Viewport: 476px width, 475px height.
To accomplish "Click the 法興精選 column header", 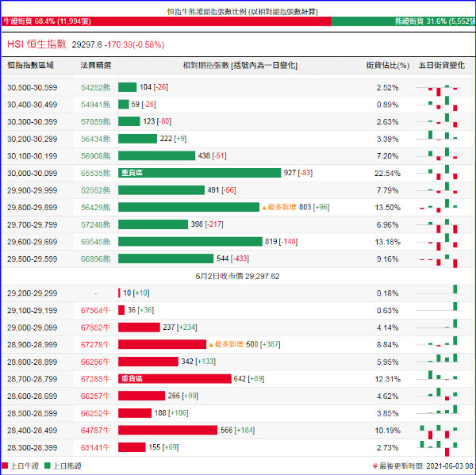I will (96, 65).
